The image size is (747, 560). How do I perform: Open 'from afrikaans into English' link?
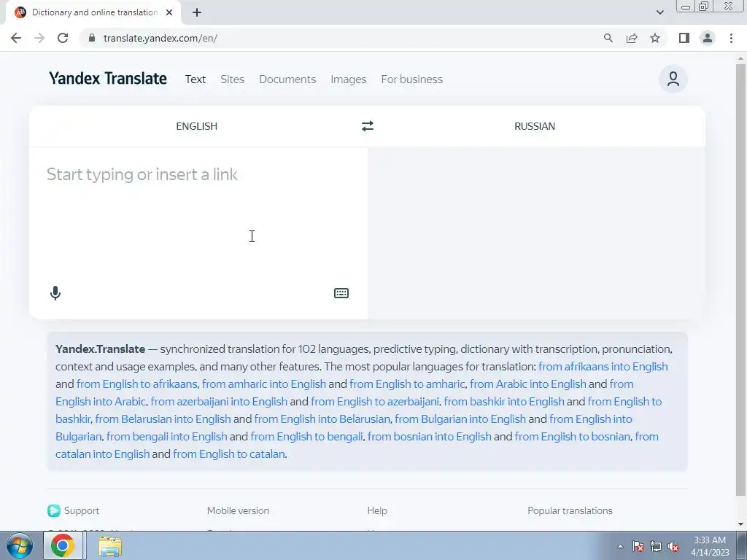[603, 367]
